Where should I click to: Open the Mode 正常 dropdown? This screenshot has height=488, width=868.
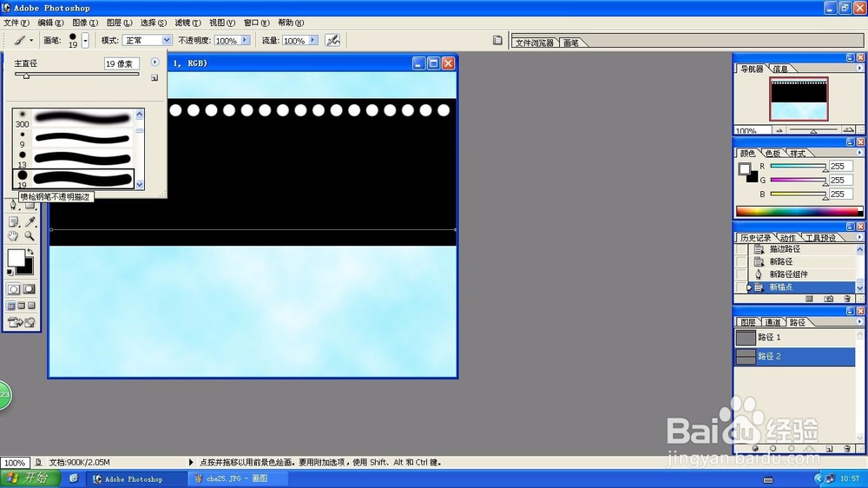(166, 40)
